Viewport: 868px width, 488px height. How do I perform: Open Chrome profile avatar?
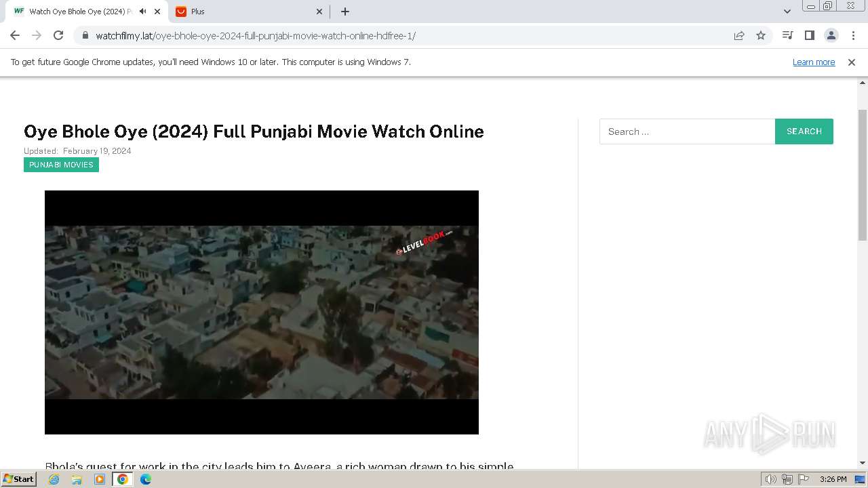point(831,35)
